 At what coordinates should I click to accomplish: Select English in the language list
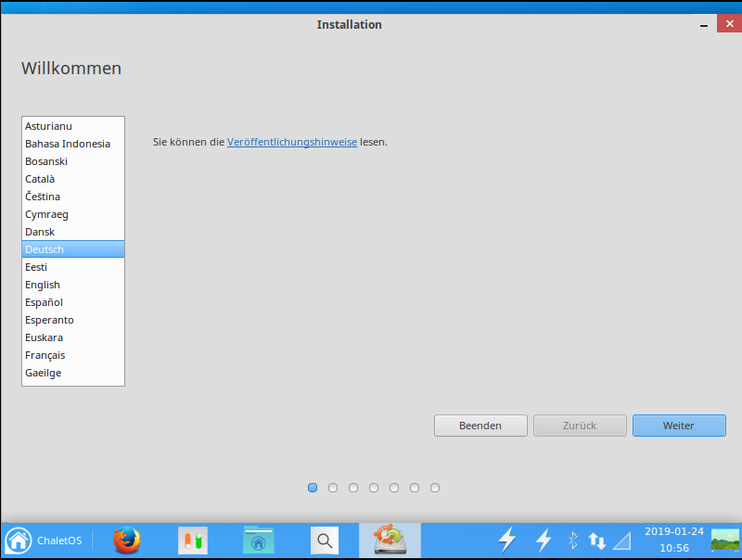[43, 285]
